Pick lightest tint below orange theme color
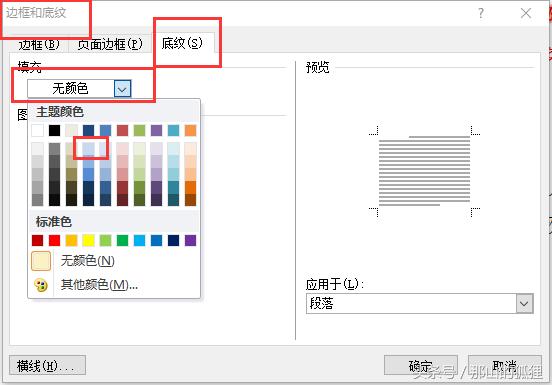The width and height of the screenshot is (552, 385). pyautogui.click(x=190, y=149)
